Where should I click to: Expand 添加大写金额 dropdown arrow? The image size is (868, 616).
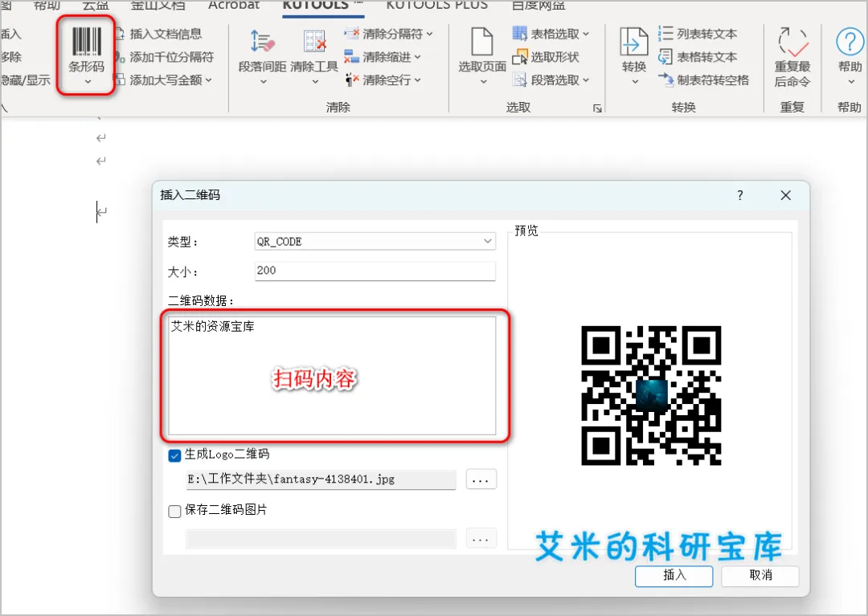[x=209, y=80]
